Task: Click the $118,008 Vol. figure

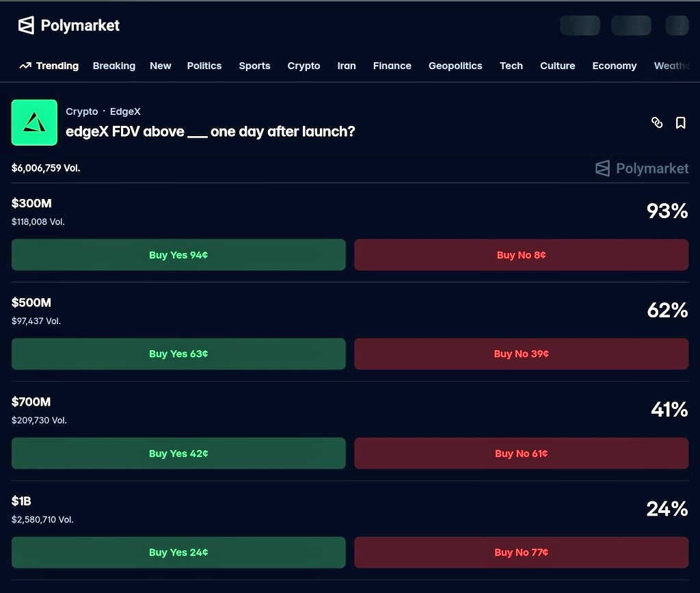Action: (x=38, y=222)
